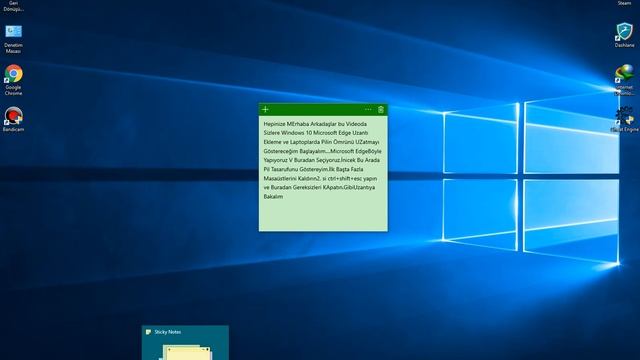The width and height of the screenshot is (640, 360).
Task: Click the Sticky Notes preview title text
Action: (167, 332)
